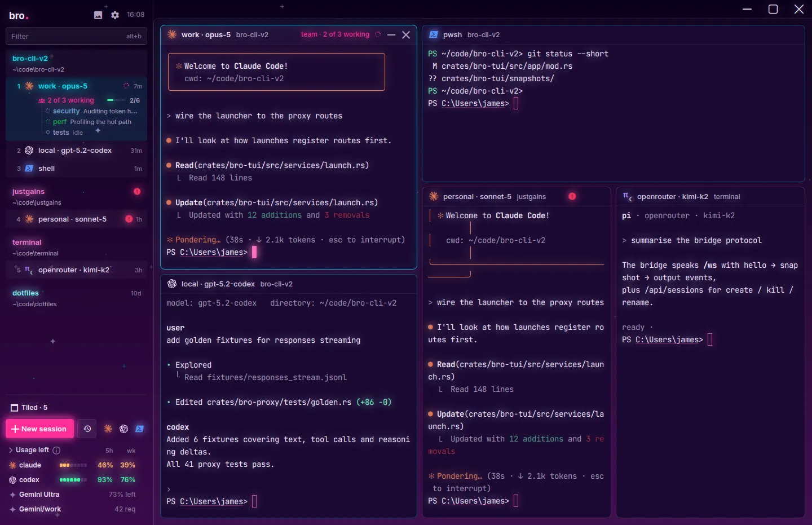
Task: Toggle the Tiled · 5 layout mode
Action: (29, 408)
